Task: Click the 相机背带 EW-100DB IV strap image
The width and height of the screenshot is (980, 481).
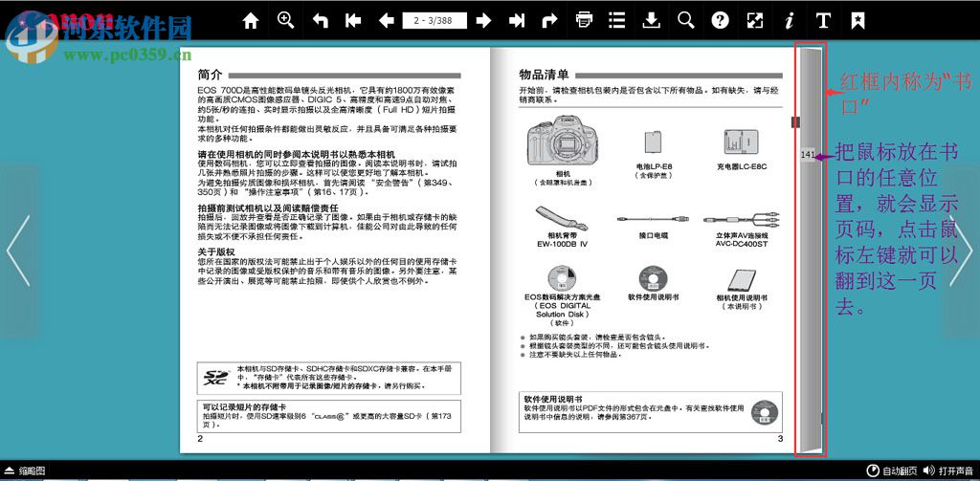Action: pyautogui.click(x=561, y=218)
